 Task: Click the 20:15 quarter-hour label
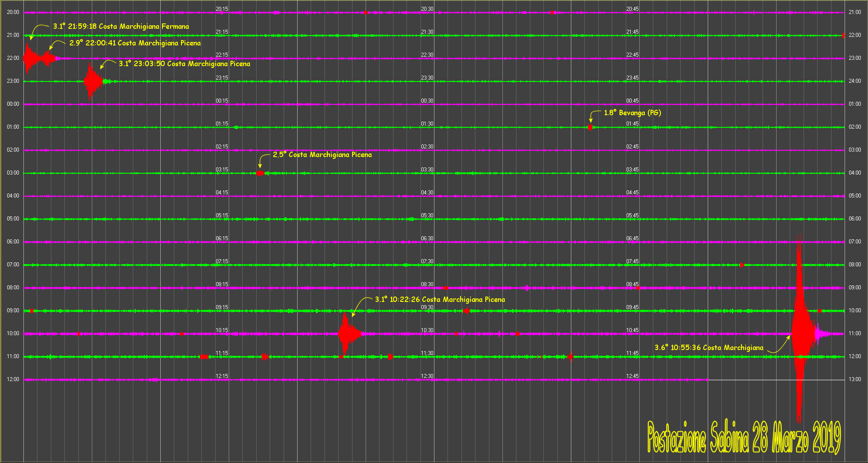tap(222, 9)
